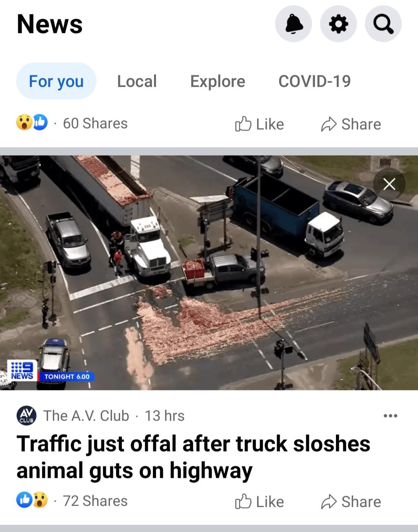This screenshot has width=418, height=532.
Task: Select the For you tab
Action: click(56, 81)
